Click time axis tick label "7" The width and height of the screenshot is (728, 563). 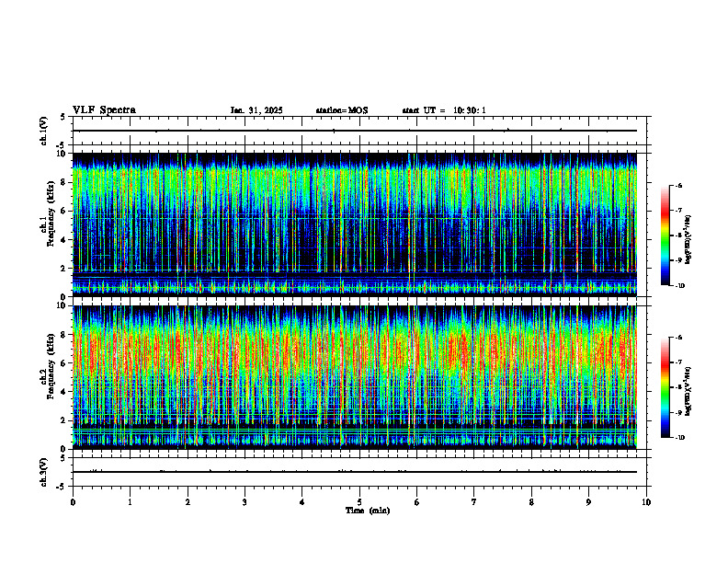474,502
